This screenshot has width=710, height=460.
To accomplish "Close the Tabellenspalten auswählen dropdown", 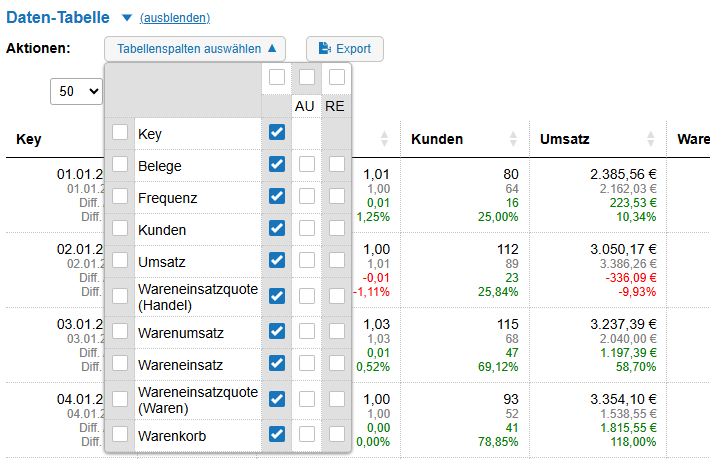I will (x=194, y=48).
